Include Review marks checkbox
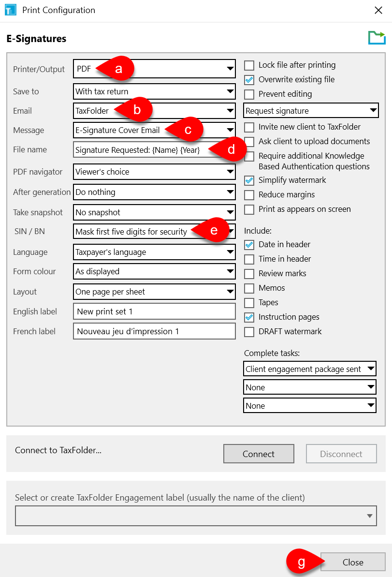Image resolution: width=392 pixels, height=577 pixels. tap(249, 274)
